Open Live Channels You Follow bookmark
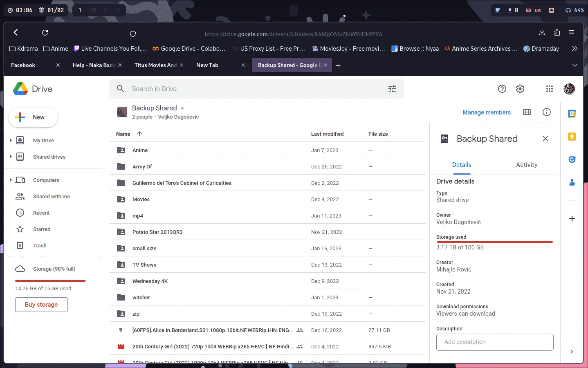The height and width of the screenshot is (368, 588). [110, 49]
